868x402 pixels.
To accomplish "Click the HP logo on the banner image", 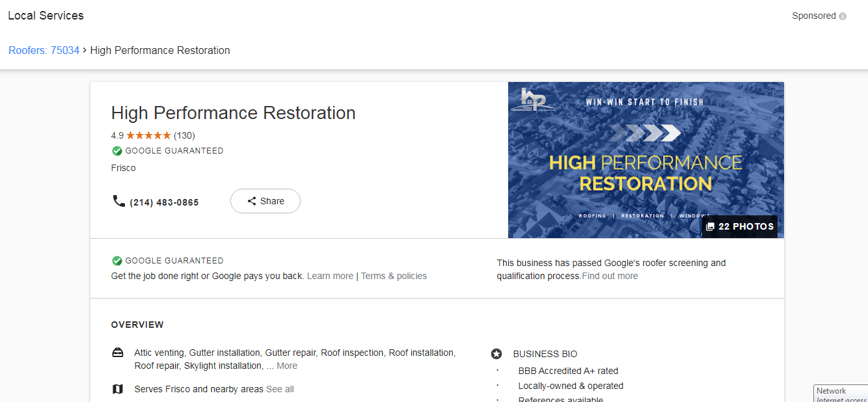I will click(x=534, y=100).
